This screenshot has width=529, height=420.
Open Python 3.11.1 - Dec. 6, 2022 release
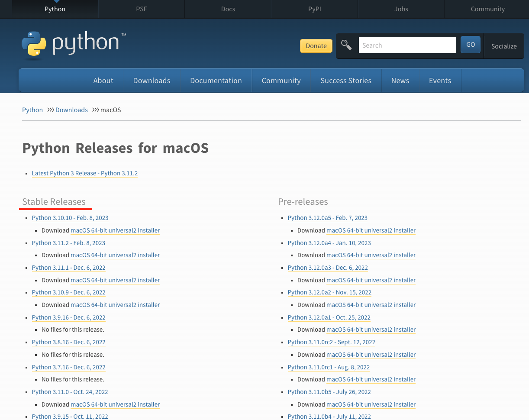coord(68,268)
